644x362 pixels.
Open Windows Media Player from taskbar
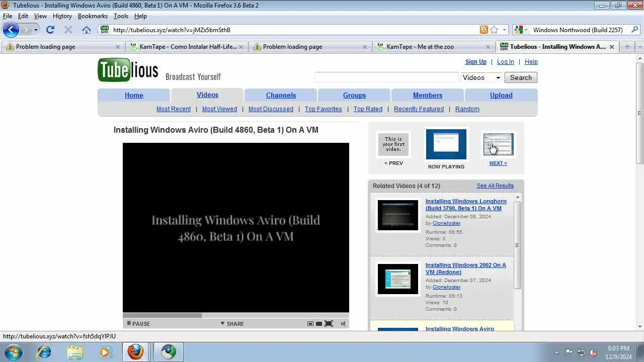pos(105,352)
